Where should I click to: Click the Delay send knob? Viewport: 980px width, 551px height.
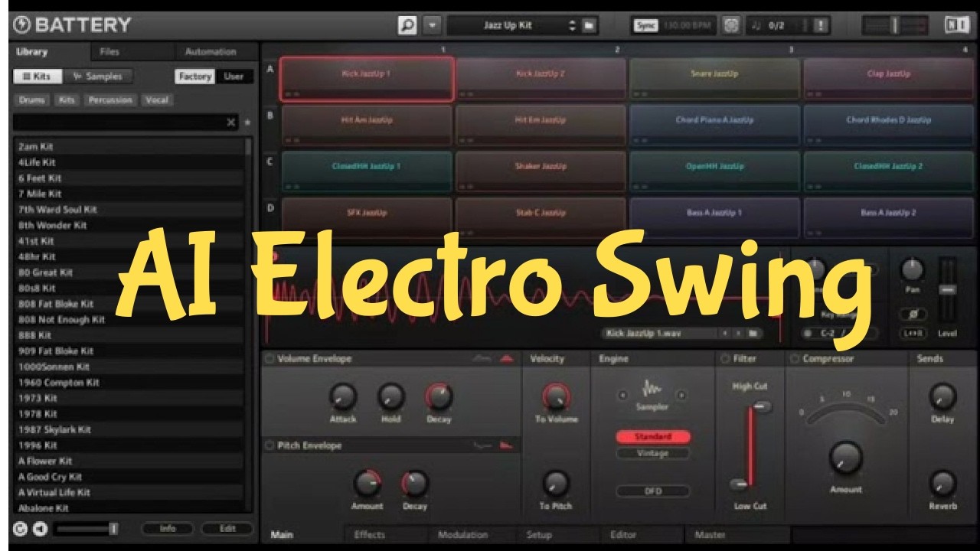pyautogui.click(x=942, y=396)
